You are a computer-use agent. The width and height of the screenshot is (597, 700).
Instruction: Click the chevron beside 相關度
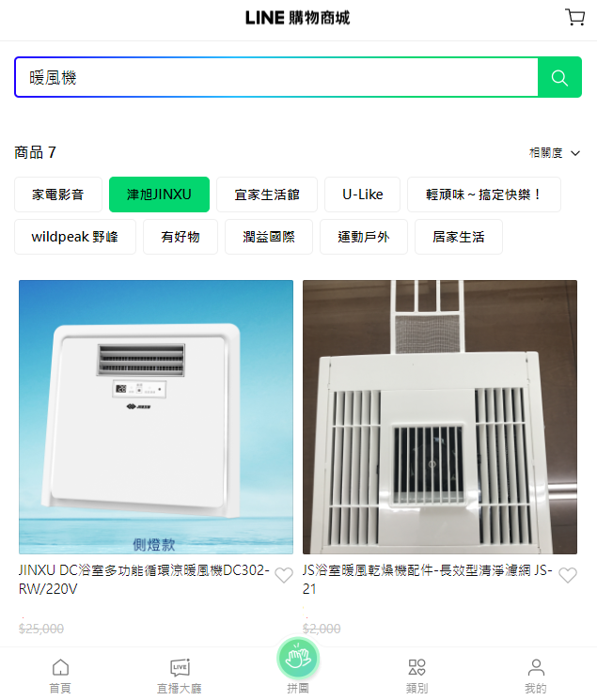click(575, 153)
